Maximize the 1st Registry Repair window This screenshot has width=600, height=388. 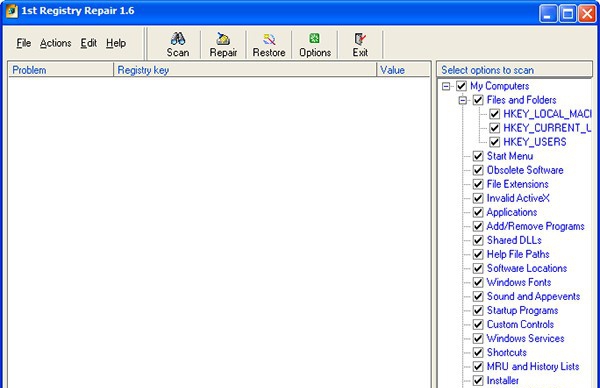pyautogui.click(x=567, y=14)
